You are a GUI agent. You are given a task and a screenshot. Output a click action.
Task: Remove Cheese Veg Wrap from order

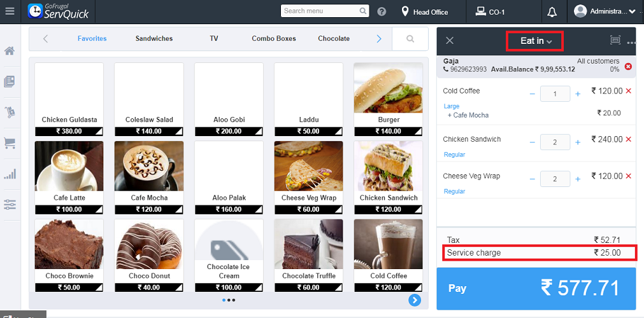[628, 176]
